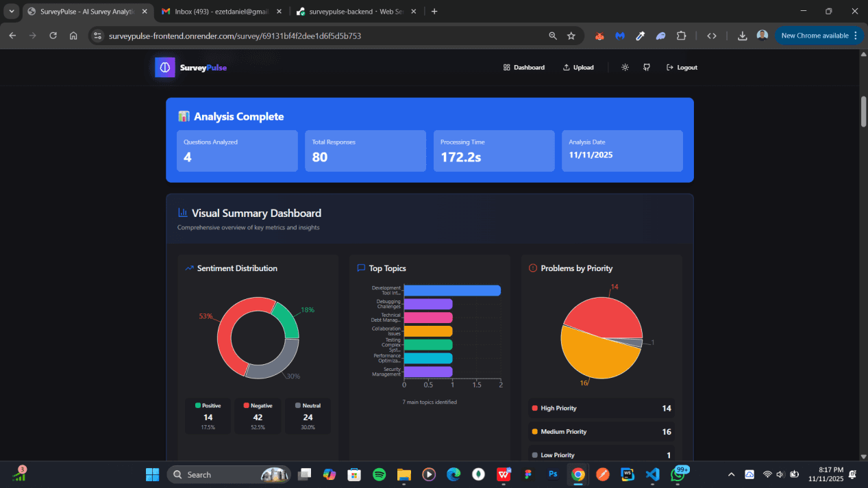The width and height of the screenshot is (868, 488).
Task: Open the purple ghost extension icon
Action: click(x=660, y=36)
